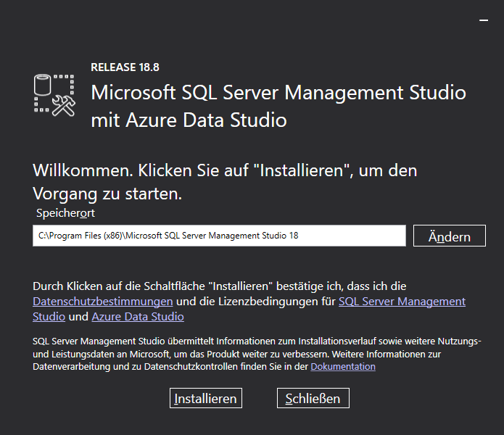Exit setup using the Schließen button

313,398
